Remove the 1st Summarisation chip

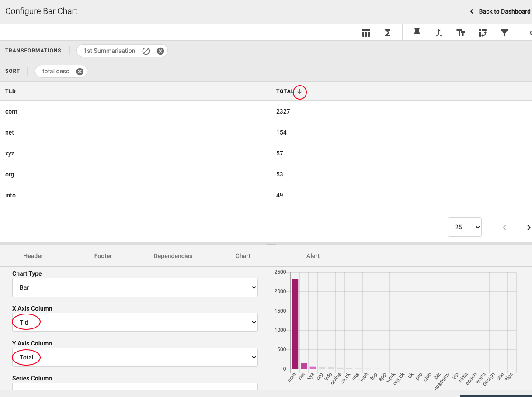click(160, 51)
